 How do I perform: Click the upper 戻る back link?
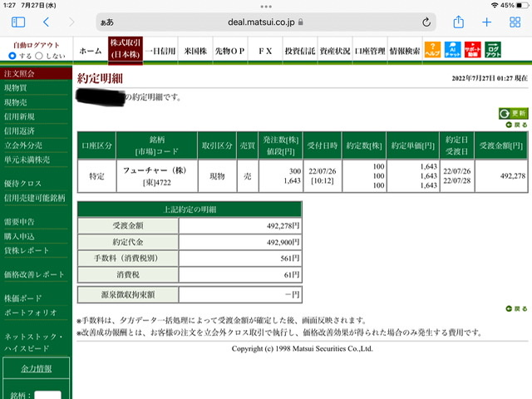point(516,125)
